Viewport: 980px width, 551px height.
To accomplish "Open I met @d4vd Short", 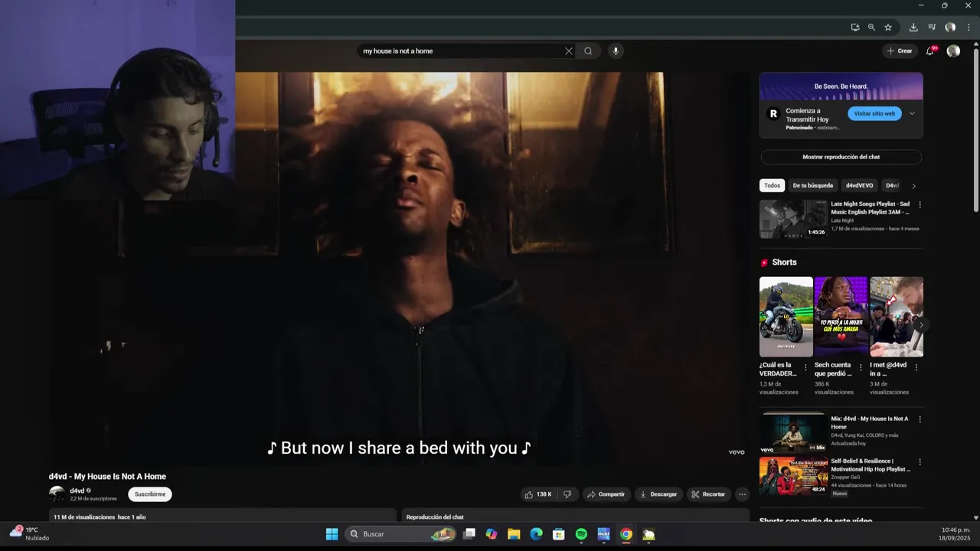I will [897, 317].
